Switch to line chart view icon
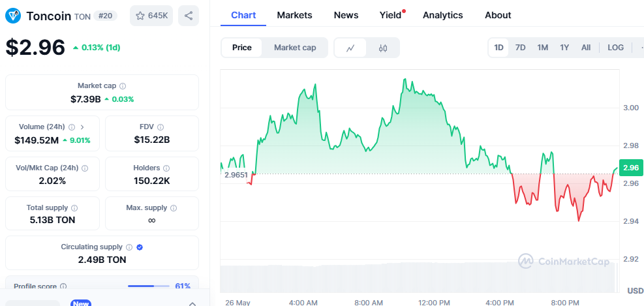 point(350,48)
